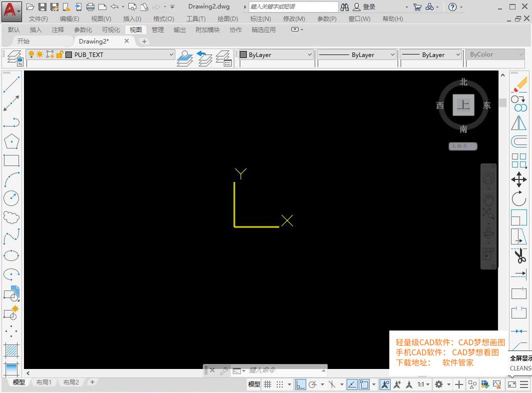Toggle Ortho mode in status bar
The width and height of the screenshot is (532, 393).
point(301,384)
